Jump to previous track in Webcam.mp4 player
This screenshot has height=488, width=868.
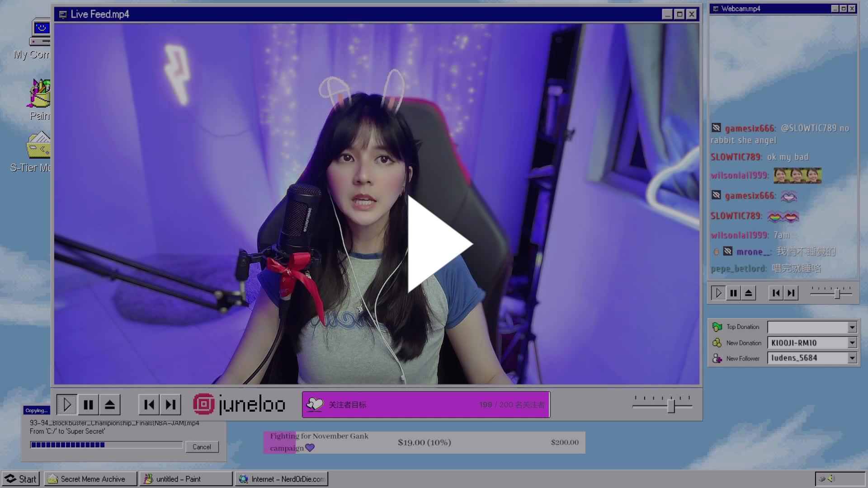(776, 292)
